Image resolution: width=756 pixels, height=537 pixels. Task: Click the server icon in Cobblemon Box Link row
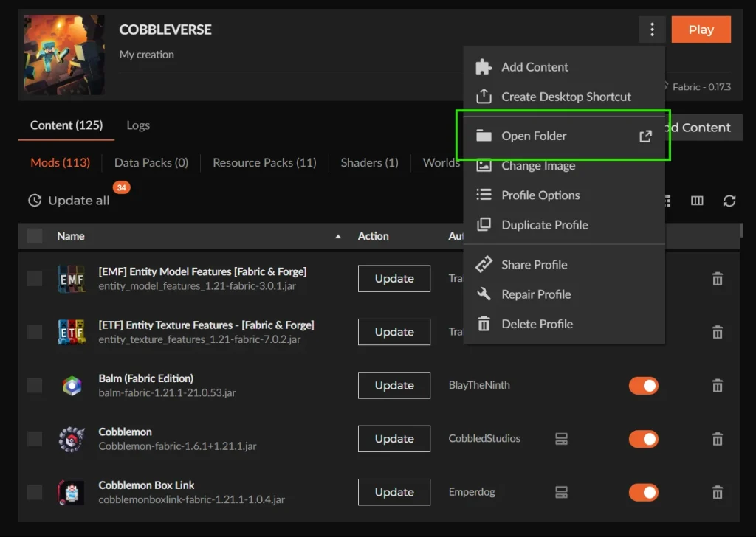pyautogui.click(x=561, y=492)
